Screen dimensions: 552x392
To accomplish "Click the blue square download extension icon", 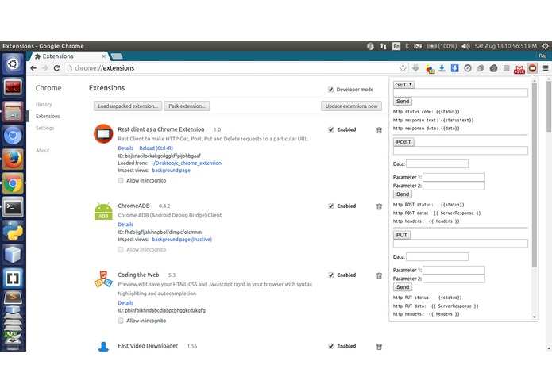I will coord(454,68).
